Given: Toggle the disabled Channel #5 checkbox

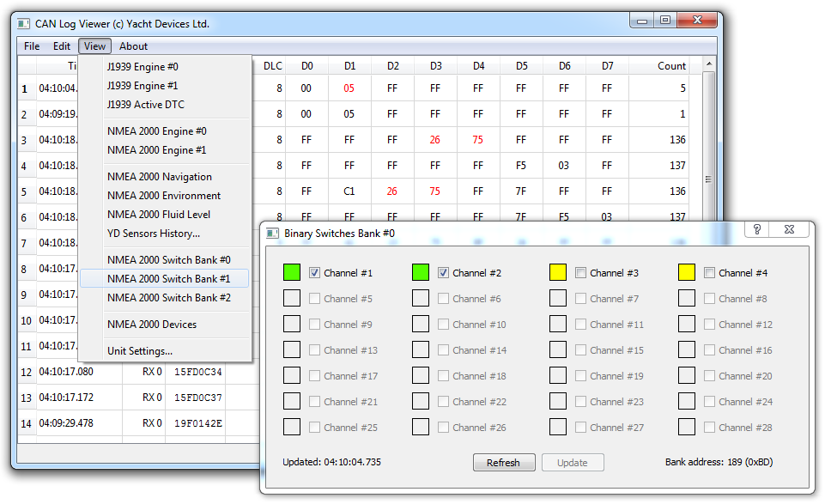Looking at the screenshot, I should point(315,298).
